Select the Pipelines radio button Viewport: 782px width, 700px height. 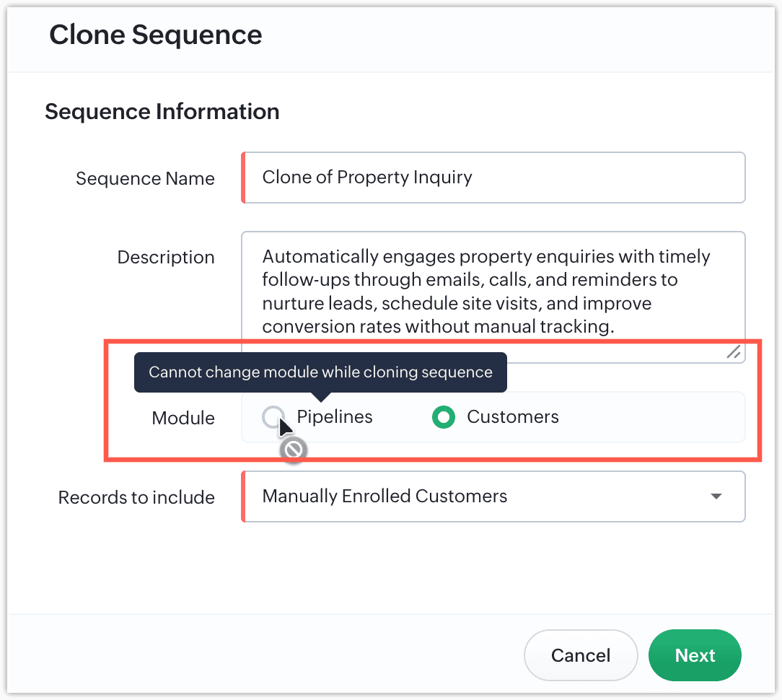click(x=273, y=416)
